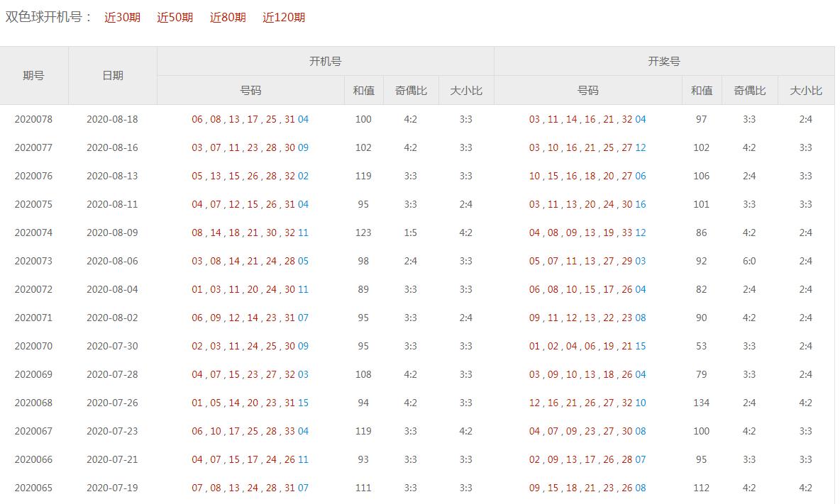Image resolution: width=840 pixels, height=504 pixels.
Task: Click the 开机号 group header
Action: (325, 62)
